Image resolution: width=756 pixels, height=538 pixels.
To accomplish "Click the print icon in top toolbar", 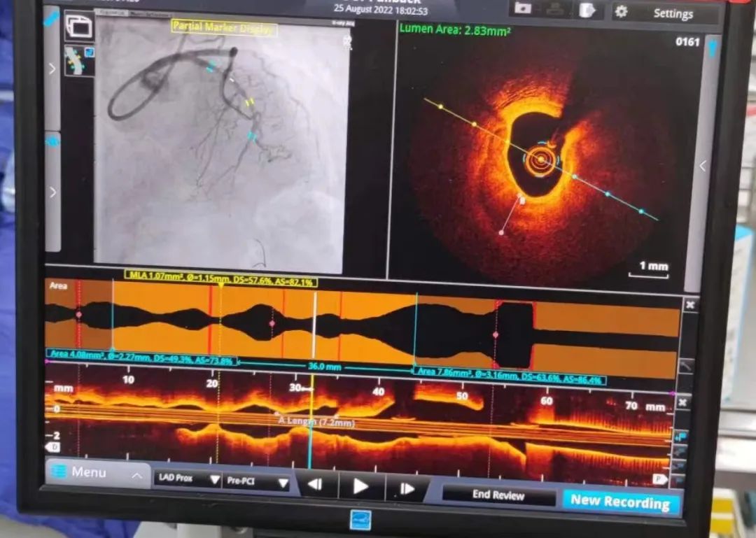I will click(555, 10).
